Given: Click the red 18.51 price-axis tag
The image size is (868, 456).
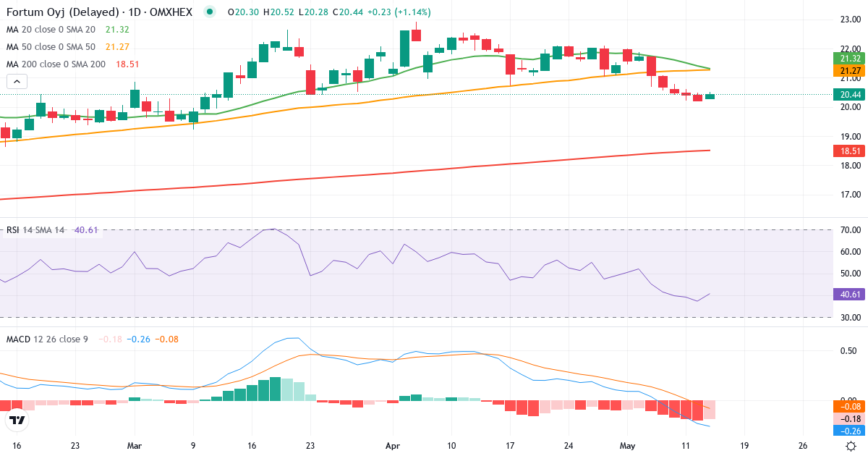Looking at the screenshot, I should tap(848, 151).
